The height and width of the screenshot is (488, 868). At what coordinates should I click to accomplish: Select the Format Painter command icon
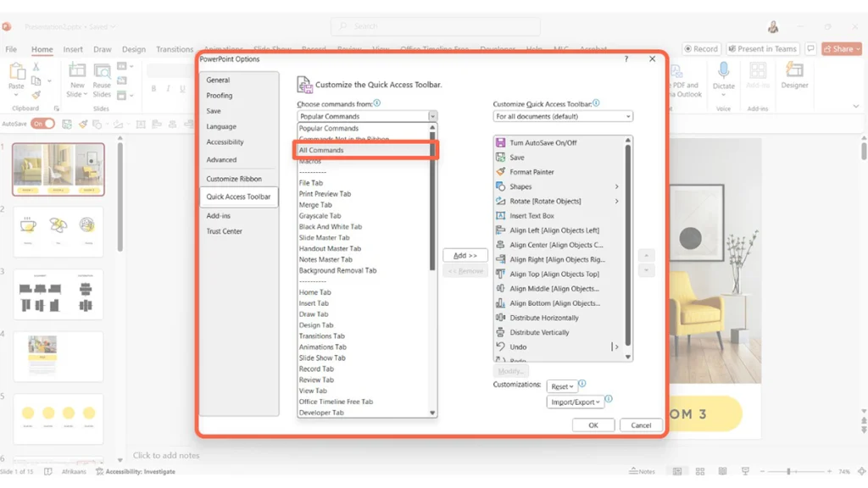500,171
